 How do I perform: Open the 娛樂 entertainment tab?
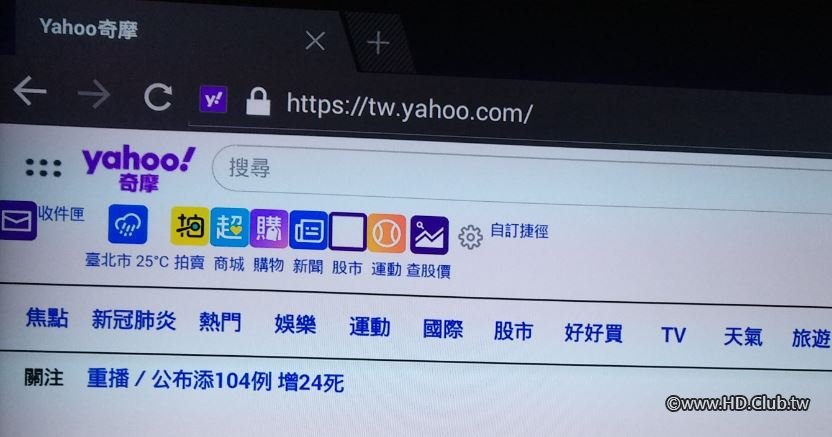pyautogui.click(x=295, y=324)
